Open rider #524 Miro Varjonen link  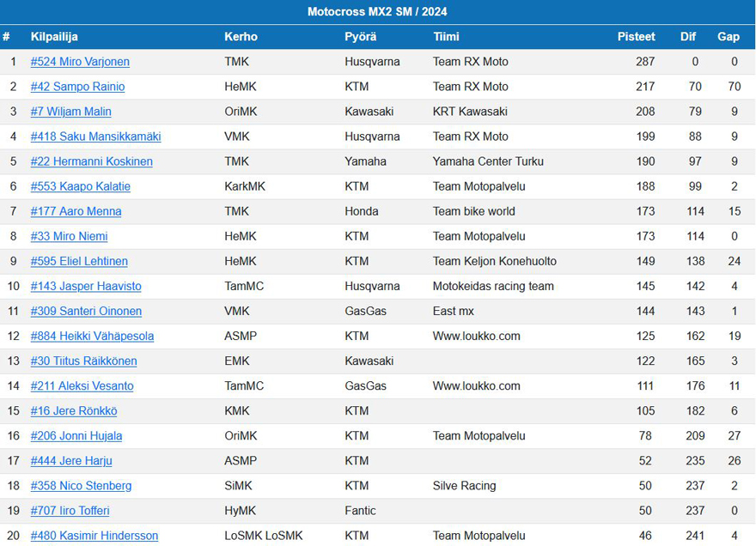[80, 62]
